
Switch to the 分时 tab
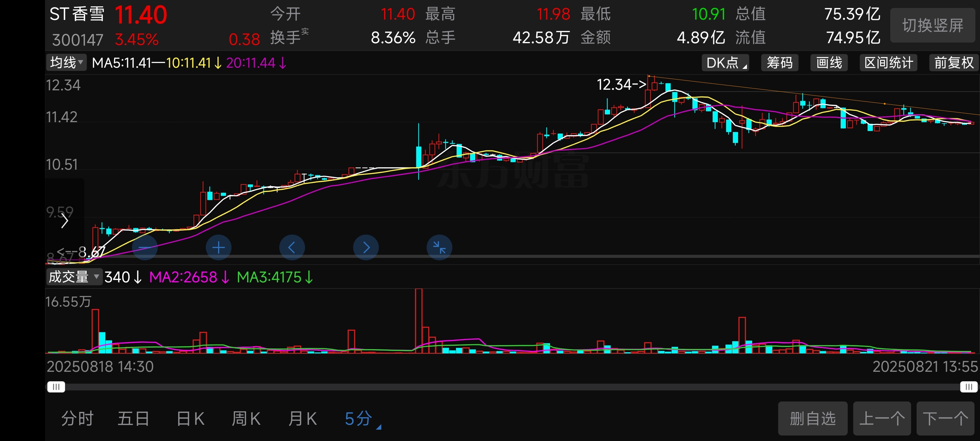[77, 419]
